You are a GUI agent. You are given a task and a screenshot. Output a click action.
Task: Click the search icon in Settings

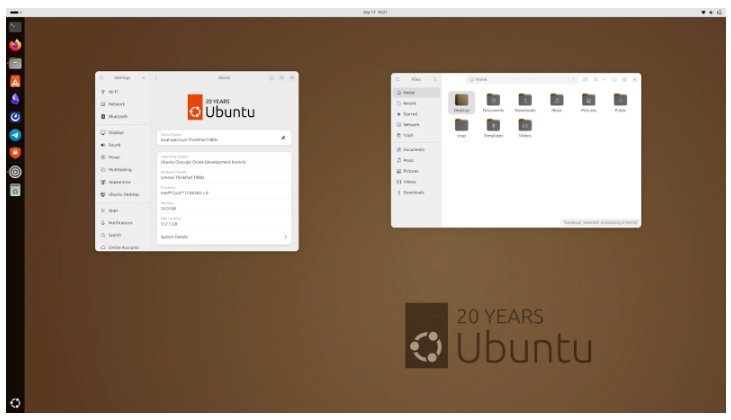tap(103, 77)
